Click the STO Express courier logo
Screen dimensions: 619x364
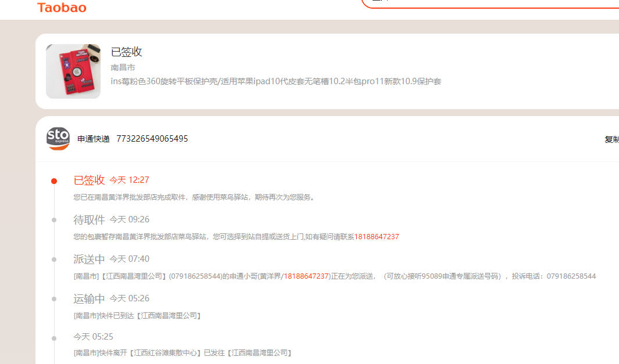click(58, 138)
